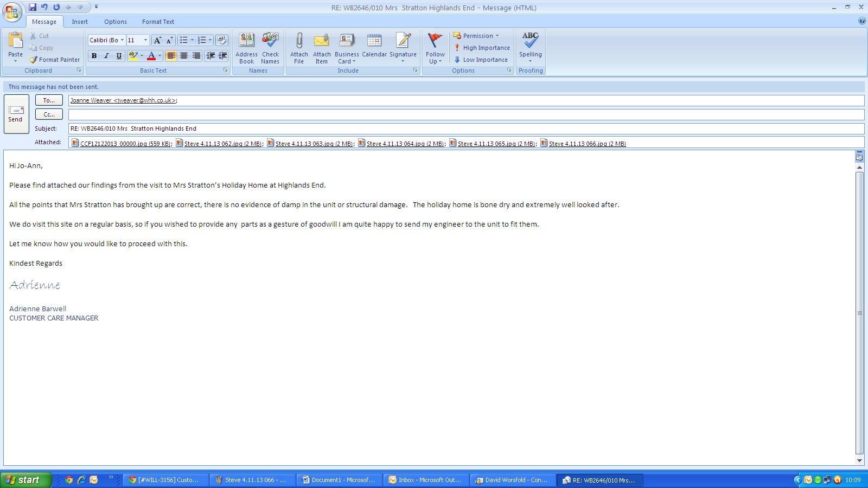Open Steve 4.11.13 063.jpg attachment
Viewport: 868px width, 488px height.
[310, 144]
